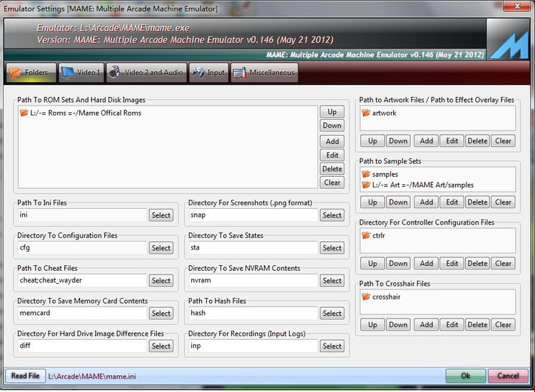Move Sample Sets path Down
Viewport: 535px width, 392px height.
click(398, 202)
